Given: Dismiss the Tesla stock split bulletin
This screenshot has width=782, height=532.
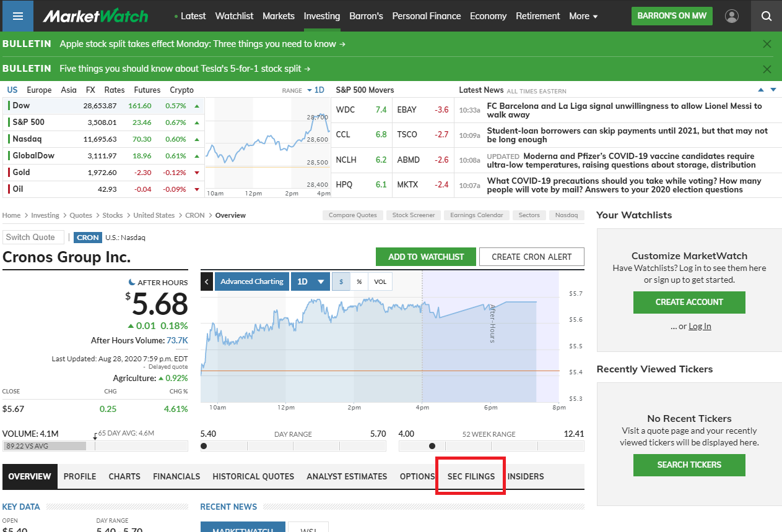Looking at the screenshot, I should point(767,69).
